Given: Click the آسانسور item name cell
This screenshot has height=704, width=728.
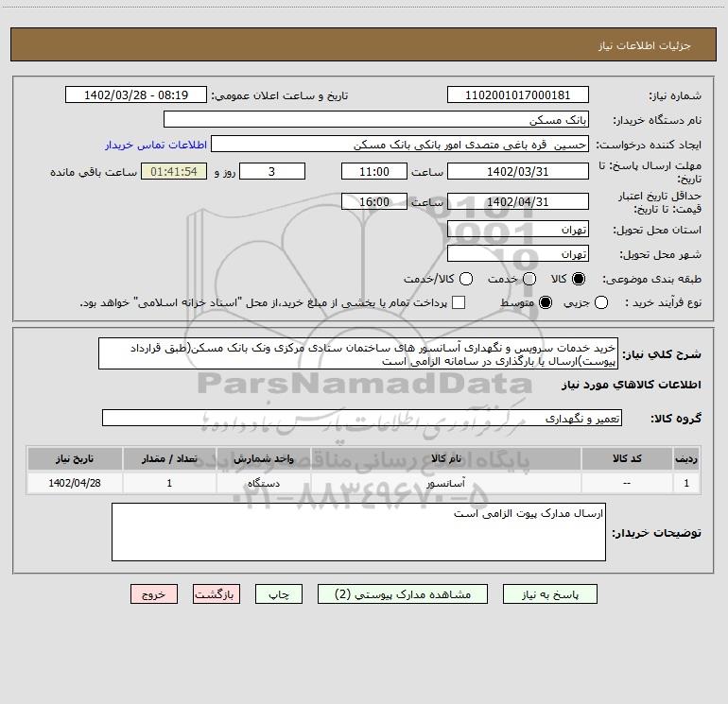Looking at the screenshot, I should tap(446, 483).
